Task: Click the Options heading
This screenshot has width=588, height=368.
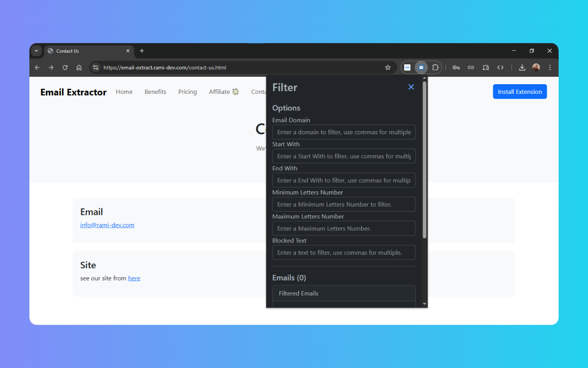Action: point(286,108)
